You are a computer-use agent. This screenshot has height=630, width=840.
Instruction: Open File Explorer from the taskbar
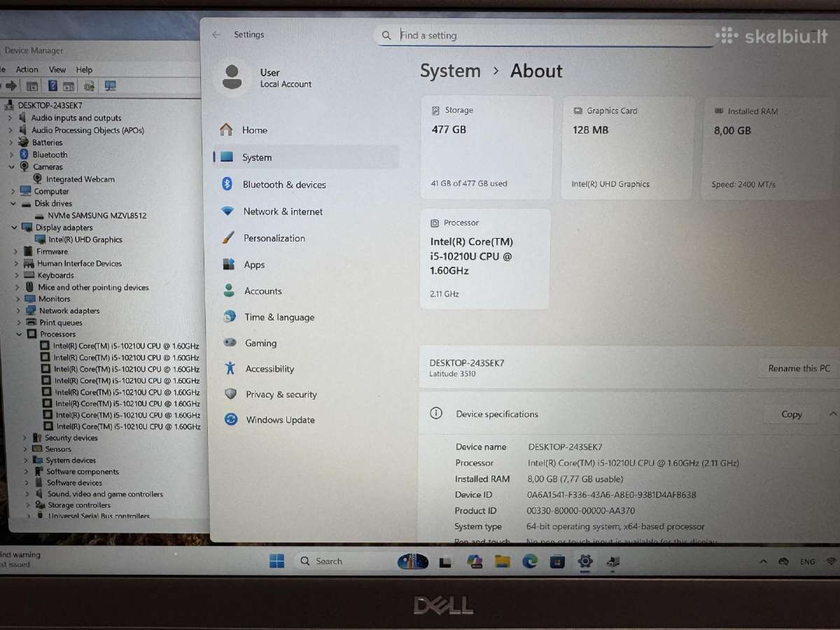tap(502, 561)
